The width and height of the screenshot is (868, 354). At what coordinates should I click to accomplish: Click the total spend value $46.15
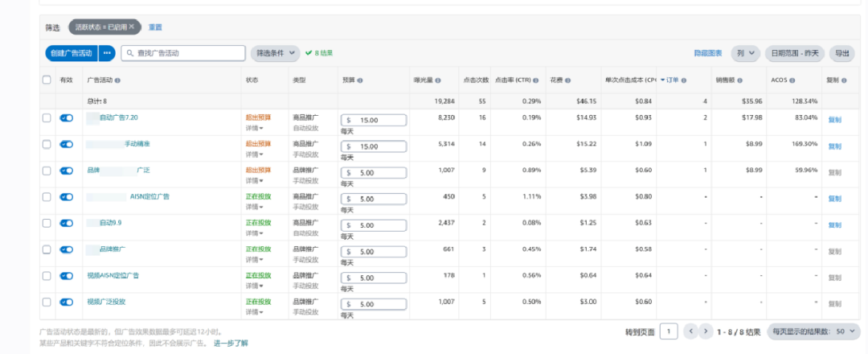(x=588, y=101)
